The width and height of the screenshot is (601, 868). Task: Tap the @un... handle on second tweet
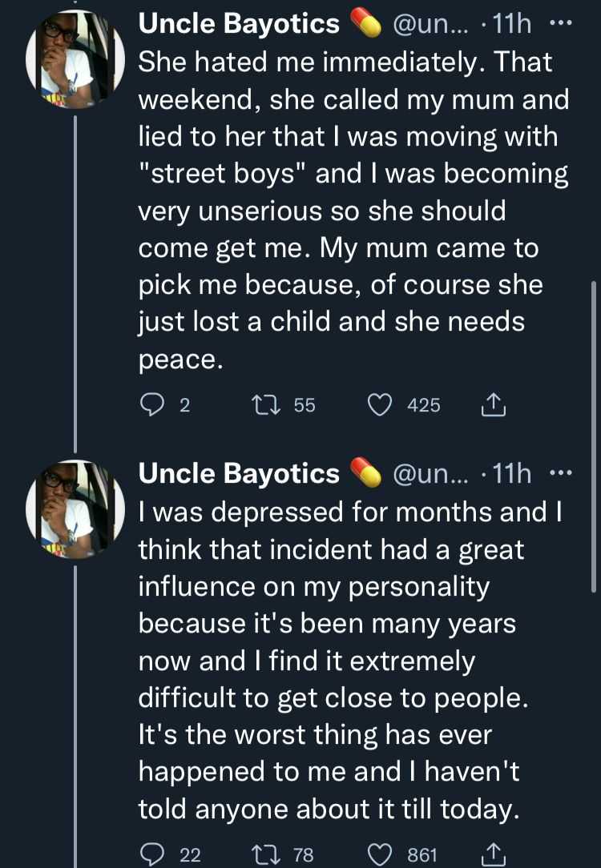(435, 474)
